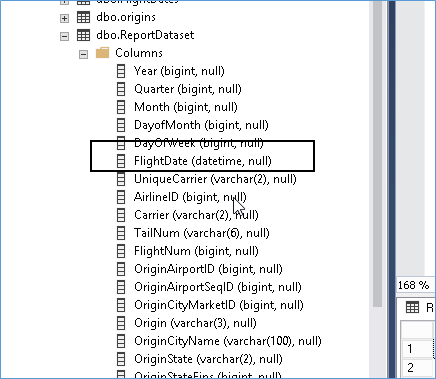This screenshot has height=379, width=436.
Task: Click column icon beside OriginCityMarketID
Action: [121, 305]
